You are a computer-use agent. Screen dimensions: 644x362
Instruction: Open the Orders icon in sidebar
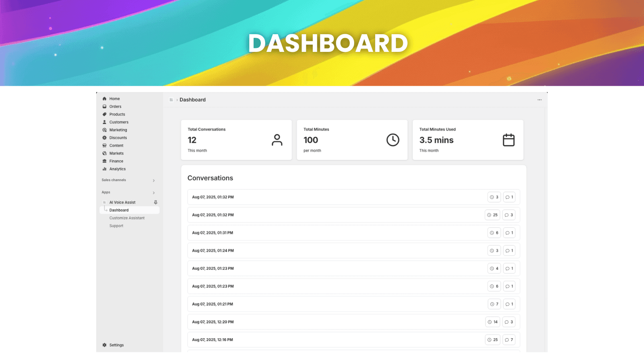click(105, 106)
